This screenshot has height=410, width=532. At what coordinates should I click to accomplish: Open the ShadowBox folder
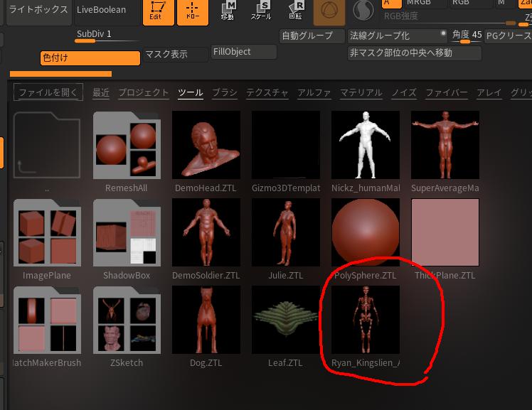[x=127, y=233]
